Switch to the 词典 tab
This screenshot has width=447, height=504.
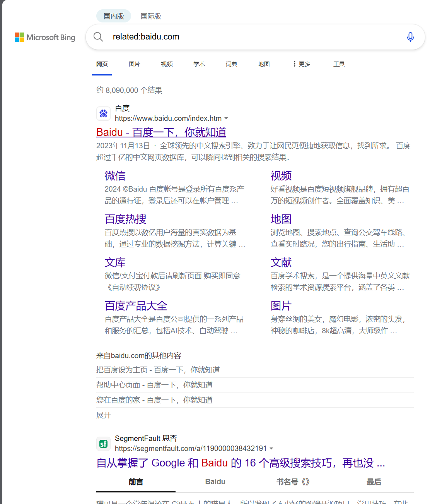pos(231,63)
